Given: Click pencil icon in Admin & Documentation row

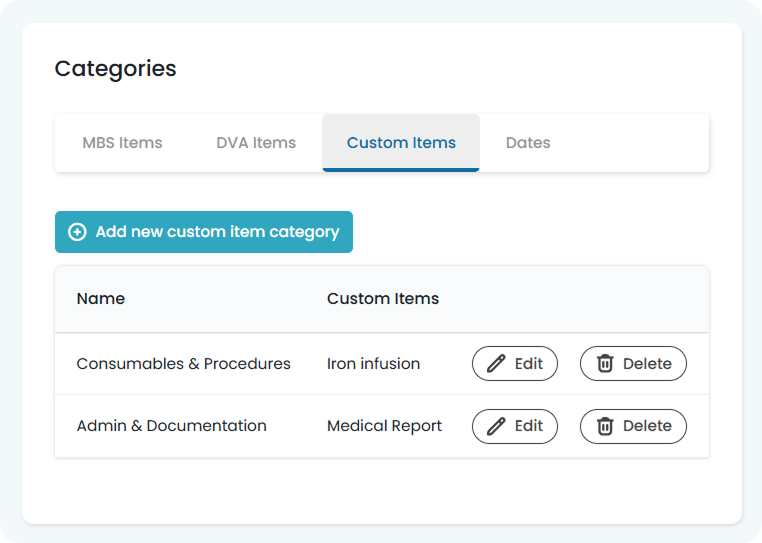Looking at the screenshot, I should [x=496, y=426].
